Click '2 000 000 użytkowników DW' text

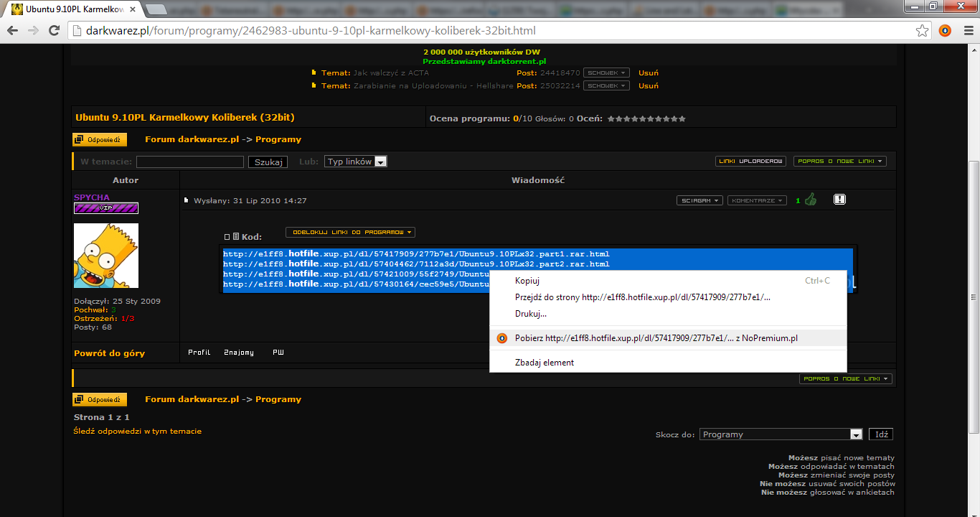click(481, 52)
